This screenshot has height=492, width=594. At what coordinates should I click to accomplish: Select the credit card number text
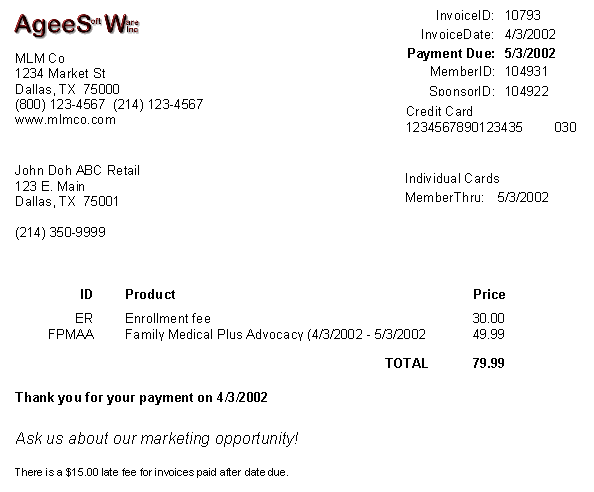tap(464, 127)
